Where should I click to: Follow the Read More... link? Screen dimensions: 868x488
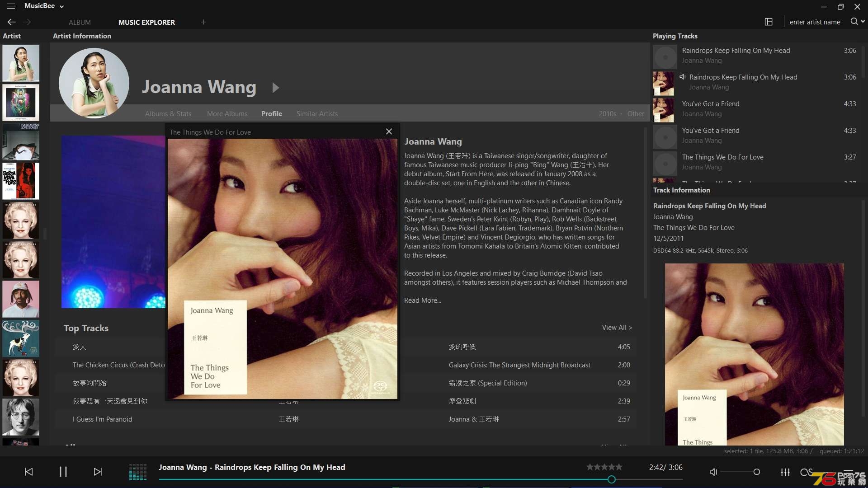[423, 300]
